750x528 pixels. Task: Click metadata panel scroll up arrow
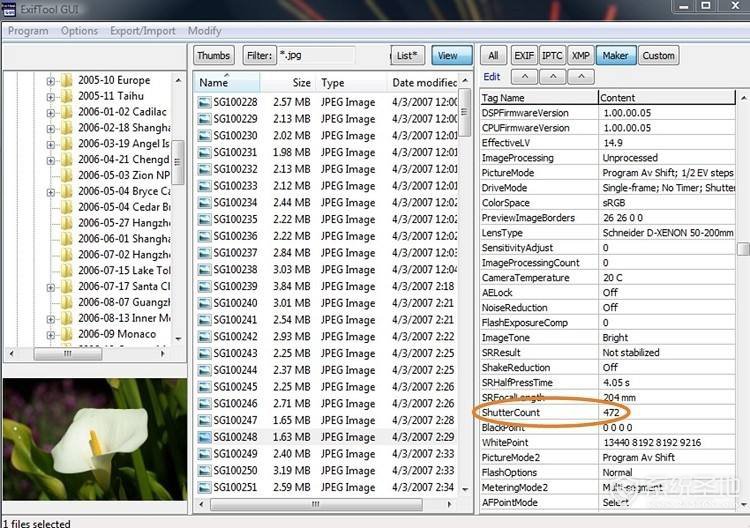(x=743, y=98)
